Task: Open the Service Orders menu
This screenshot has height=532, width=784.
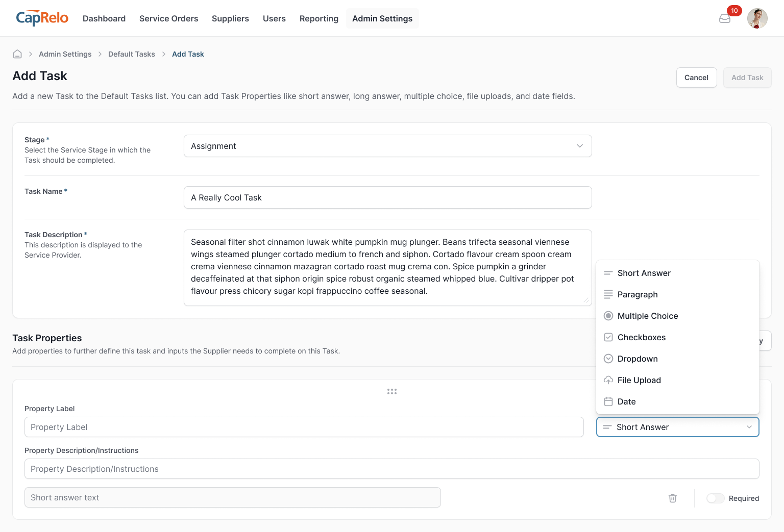Action: click(168, 18)
